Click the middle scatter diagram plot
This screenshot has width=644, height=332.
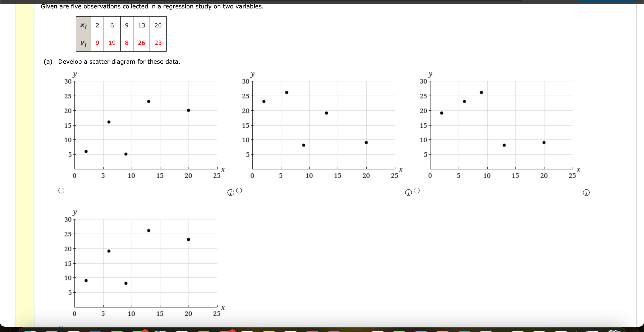[x=322, y=122]
